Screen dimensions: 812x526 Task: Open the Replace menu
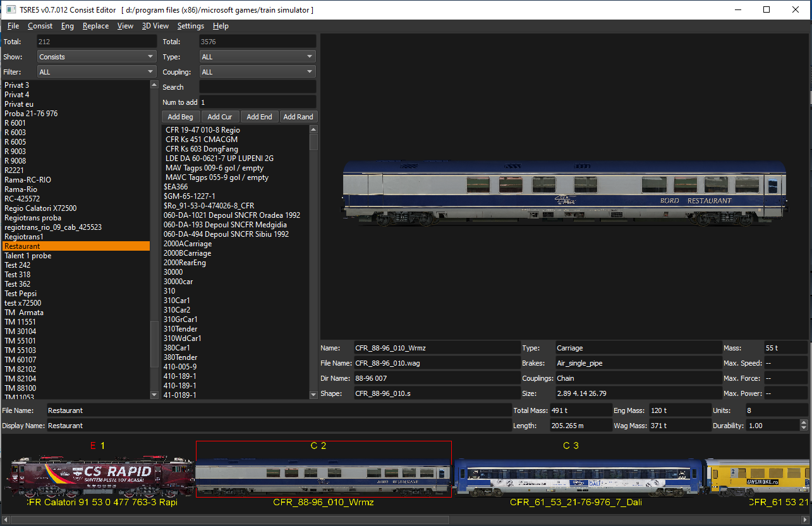point(95,26)
